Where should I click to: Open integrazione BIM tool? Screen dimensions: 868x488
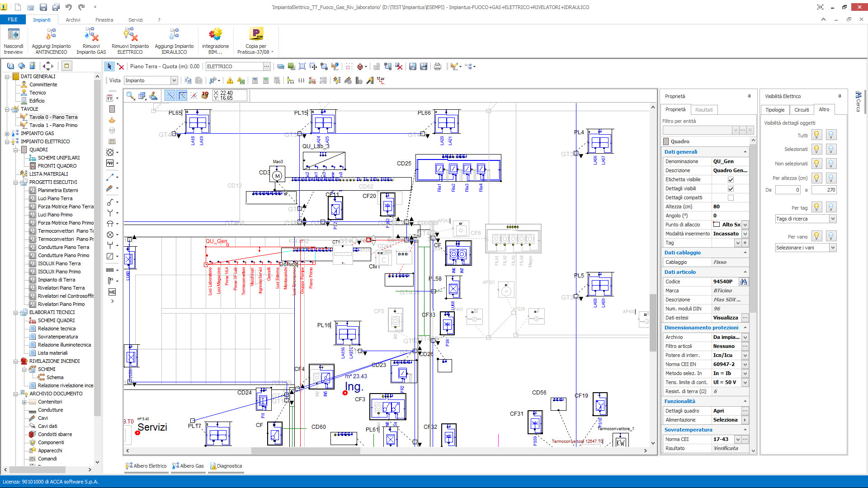tap(215, 34)
